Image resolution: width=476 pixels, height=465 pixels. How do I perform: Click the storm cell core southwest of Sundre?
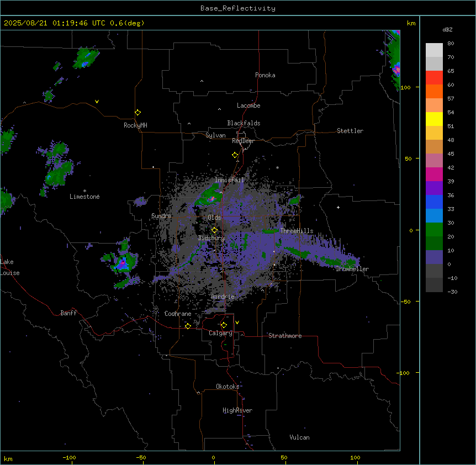tap(123, 263)
